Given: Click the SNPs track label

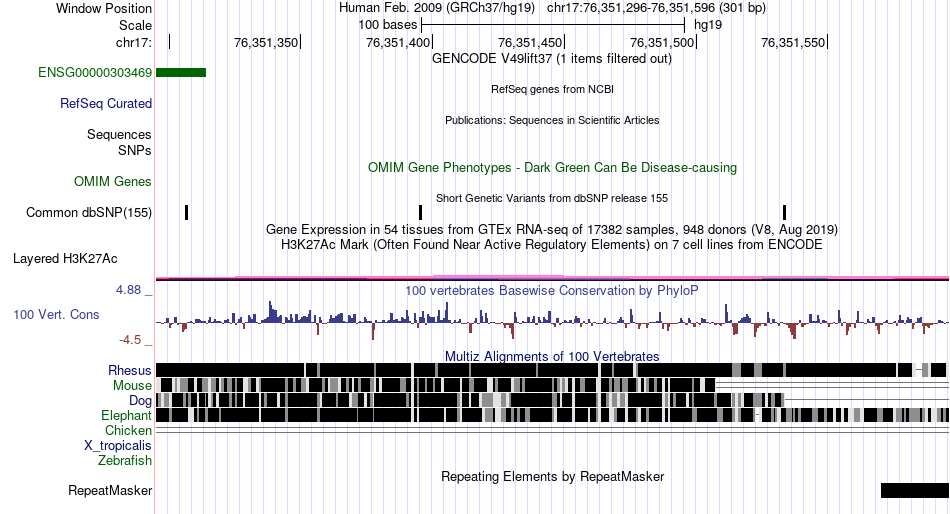Looking at the screenshot, I should point(135,150).
